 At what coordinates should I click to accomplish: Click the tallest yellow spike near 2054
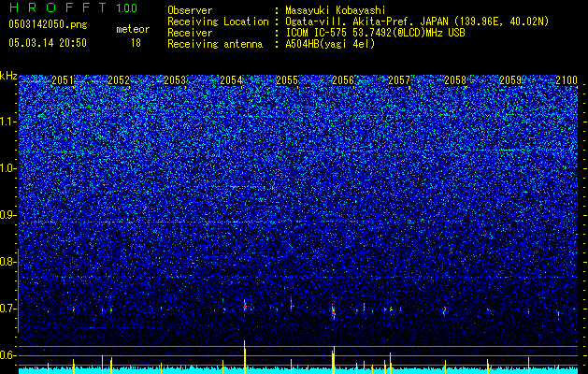tap(245, 356)
